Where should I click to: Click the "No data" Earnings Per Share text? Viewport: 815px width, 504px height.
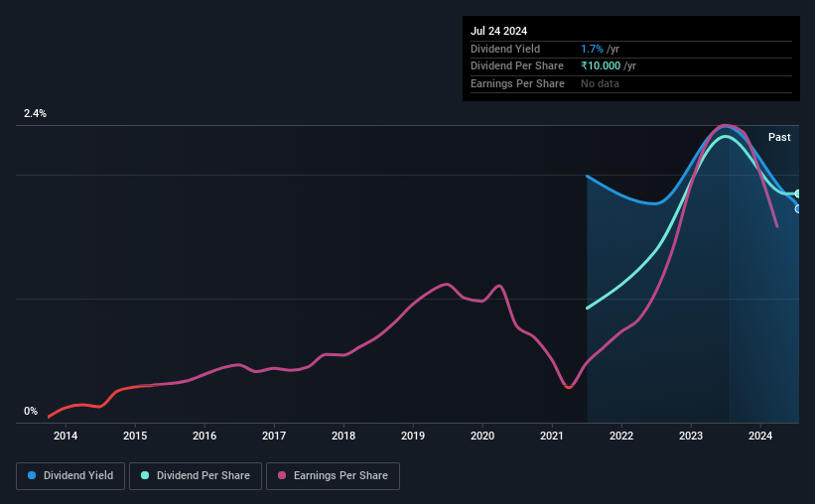pos(600,83)
